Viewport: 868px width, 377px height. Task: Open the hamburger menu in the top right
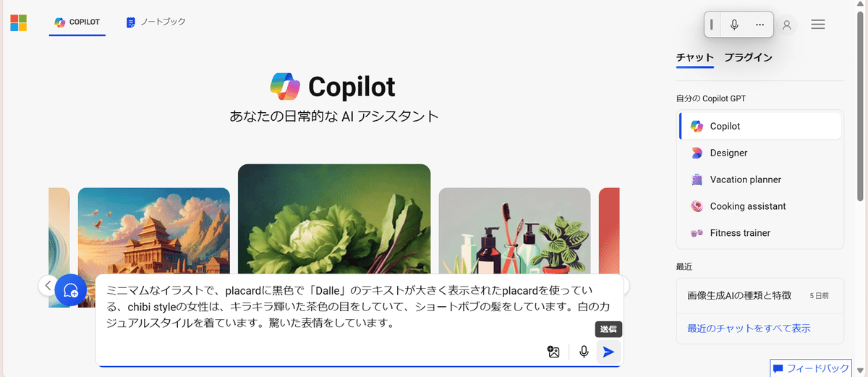coord(818,25)
